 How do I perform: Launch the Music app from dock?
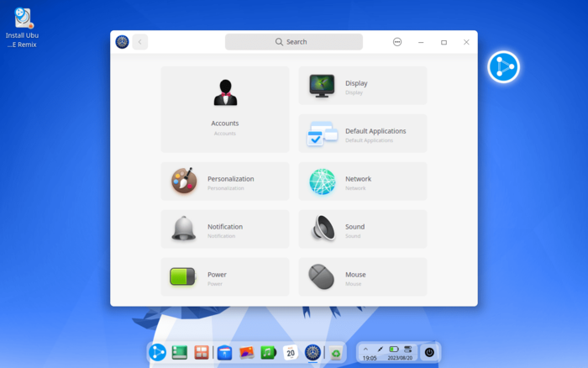268,352
